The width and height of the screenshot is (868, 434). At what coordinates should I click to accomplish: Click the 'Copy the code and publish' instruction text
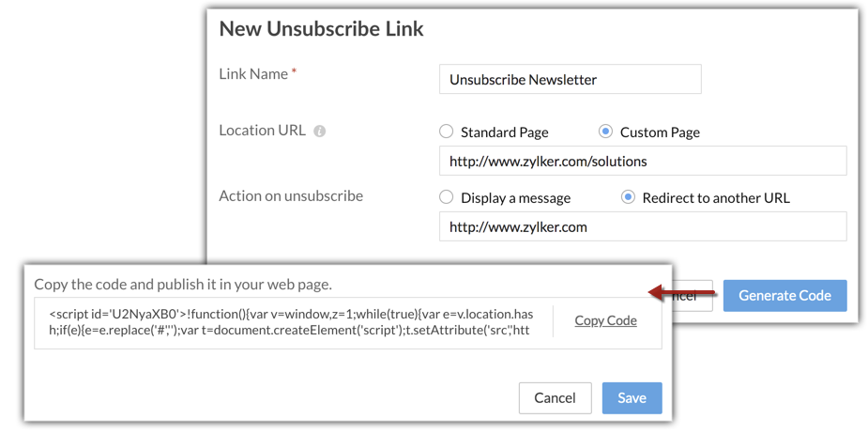click(x=183, y=284)
